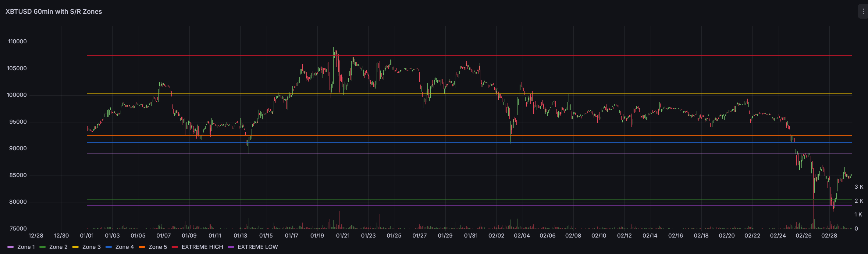Click the green Zone 2 legend color marker
Viewport: 868px width, 254px height.
coord(42,247)
